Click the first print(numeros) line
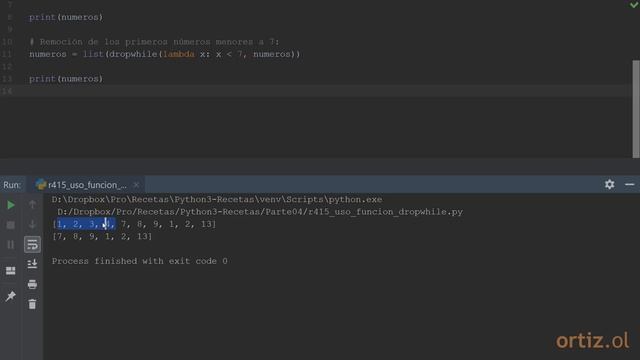Screen dimensions: 640x360 pos(66,17)
